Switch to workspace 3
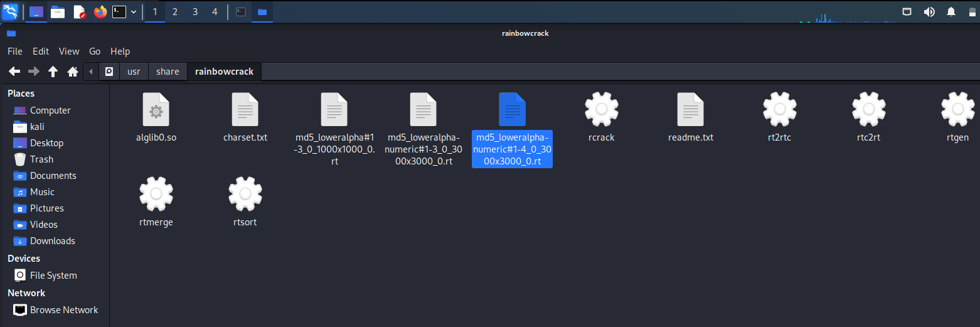The image size is (980, 327). (x=195, y=12)
